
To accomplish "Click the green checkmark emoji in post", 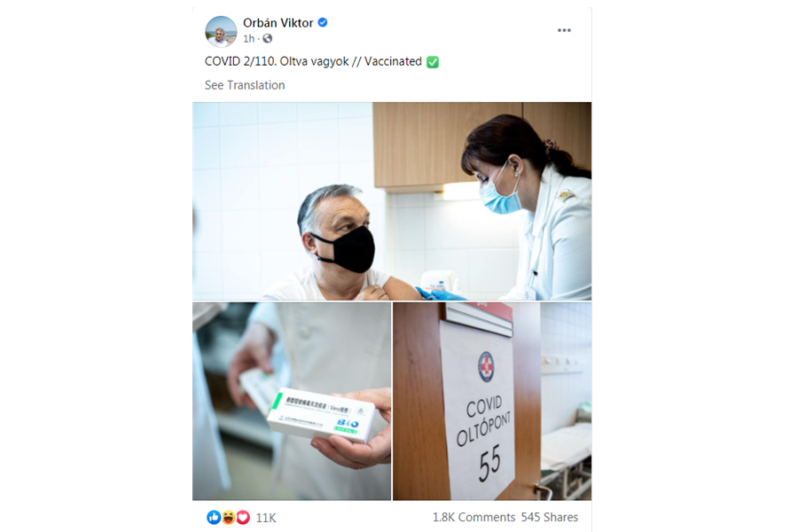I will point(433,62).
